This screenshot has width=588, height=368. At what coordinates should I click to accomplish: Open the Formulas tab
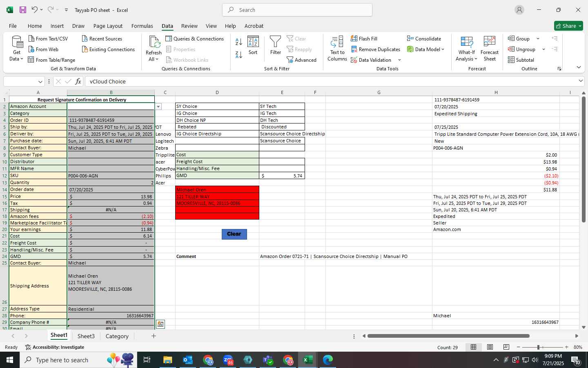142,26
